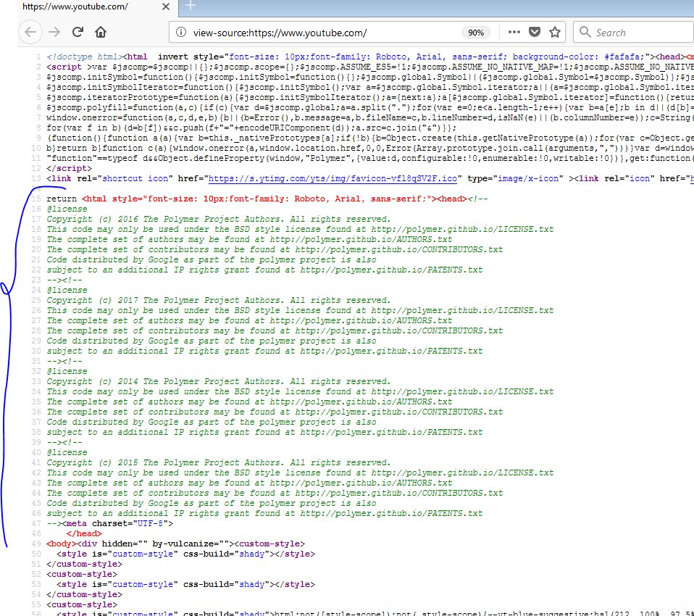Go back using the back arrow
Image resolution: width=694 pixels, height=616 pixels.
pyautogui.click(x=30, y=33)
